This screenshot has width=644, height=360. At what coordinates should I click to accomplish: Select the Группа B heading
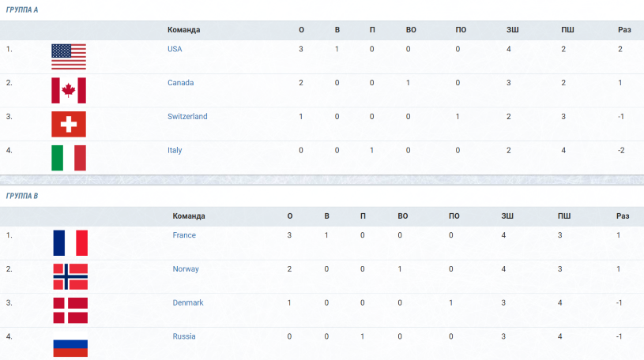pos(22,196)
